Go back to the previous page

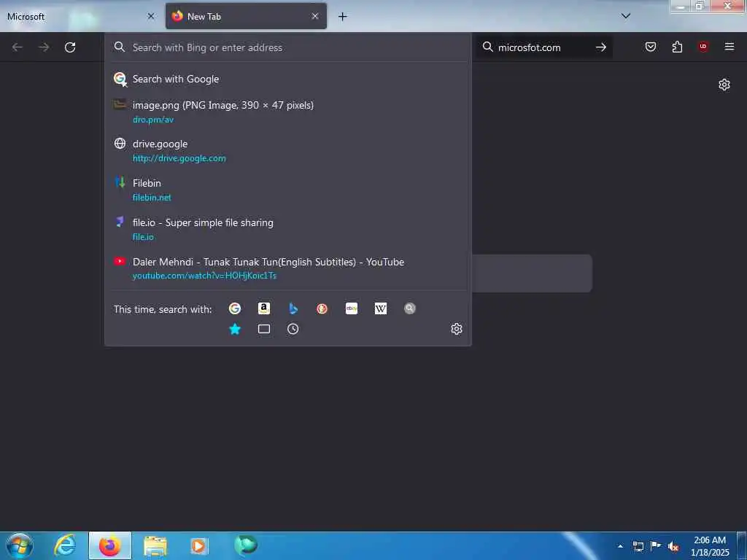coord(18,47)
